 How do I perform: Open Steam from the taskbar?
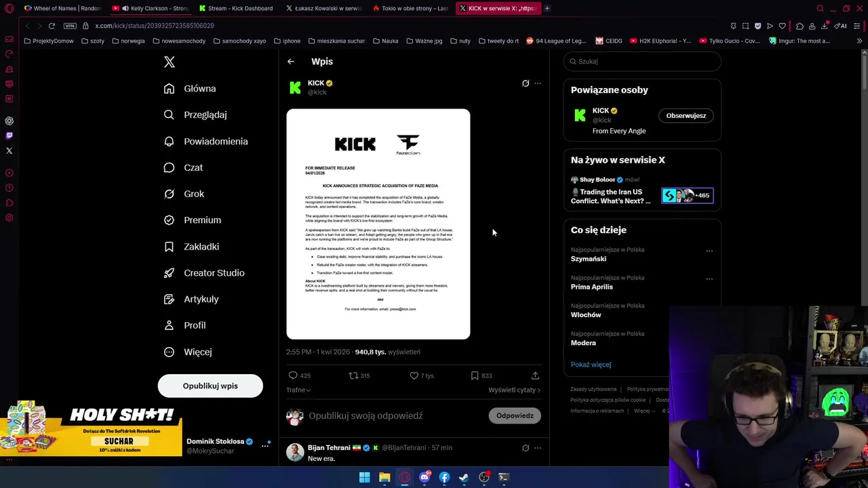click(x=464, y=477)
